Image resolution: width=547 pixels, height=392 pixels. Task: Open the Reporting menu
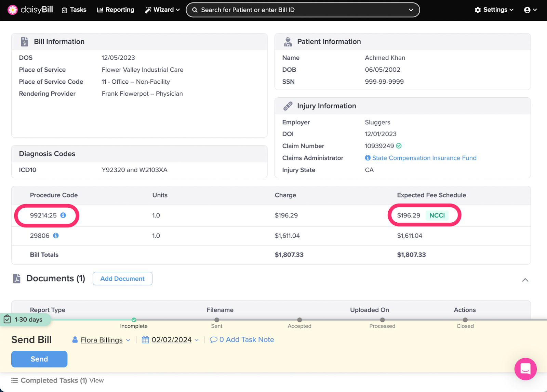116,10
